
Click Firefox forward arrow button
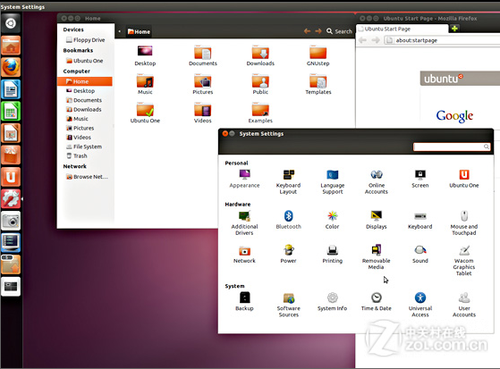tap(375, 40)
